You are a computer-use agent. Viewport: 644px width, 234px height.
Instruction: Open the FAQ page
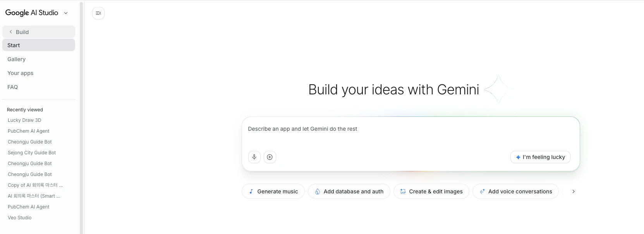coord(13,87)
